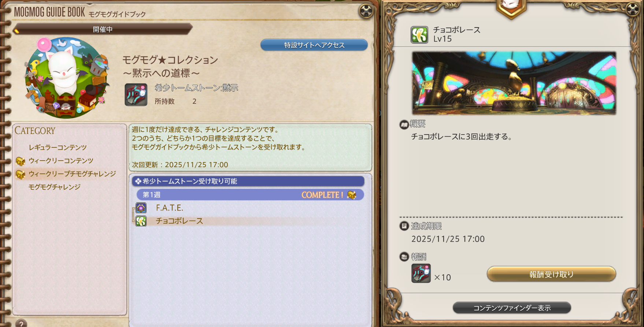The width and height of the screenshot is (644, 327).
Task: Click the チョコボレース icon in detail header
Action: point(419,35)
